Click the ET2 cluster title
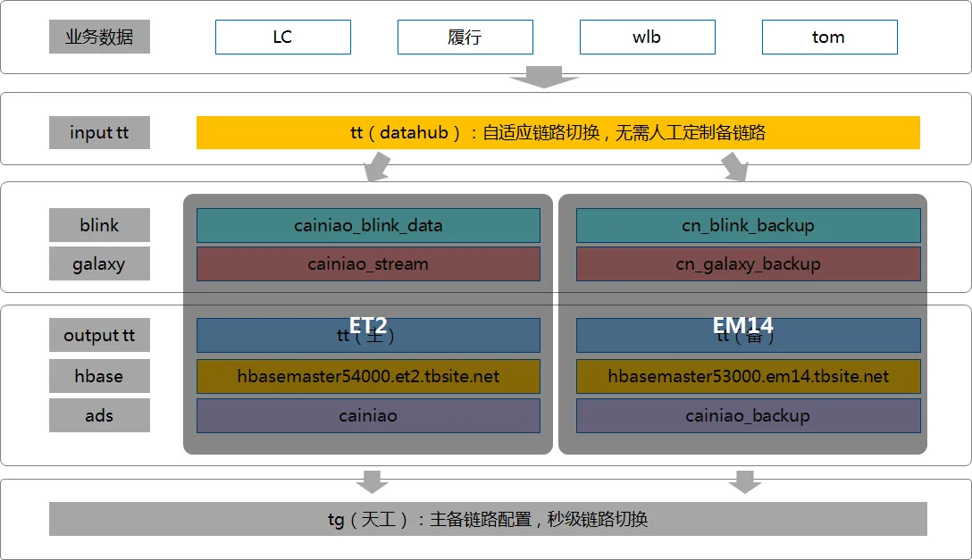 coord(367,324)
